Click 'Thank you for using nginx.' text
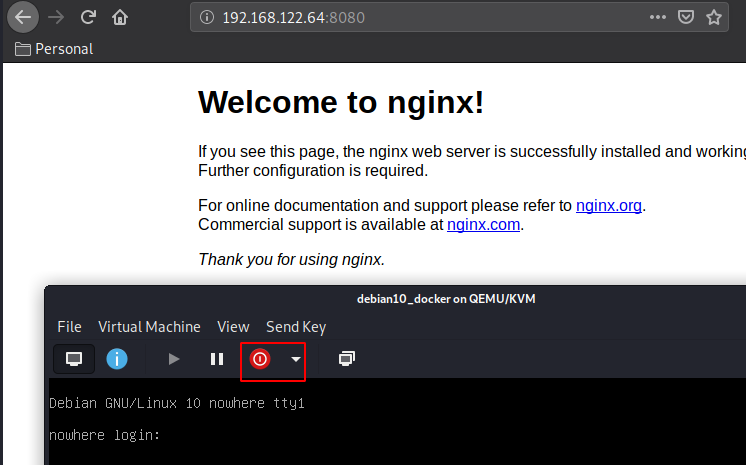 (x=291, y=259)
